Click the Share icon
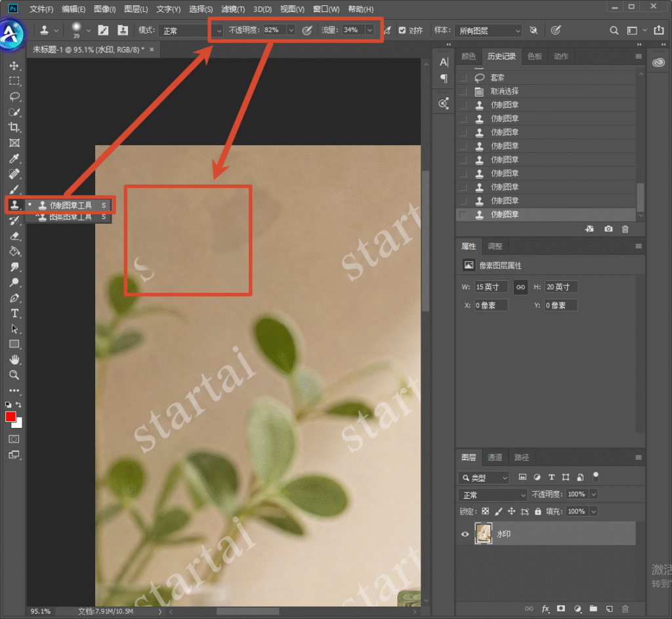The height and width of the screenshot is (619, 672). (659, 30)
